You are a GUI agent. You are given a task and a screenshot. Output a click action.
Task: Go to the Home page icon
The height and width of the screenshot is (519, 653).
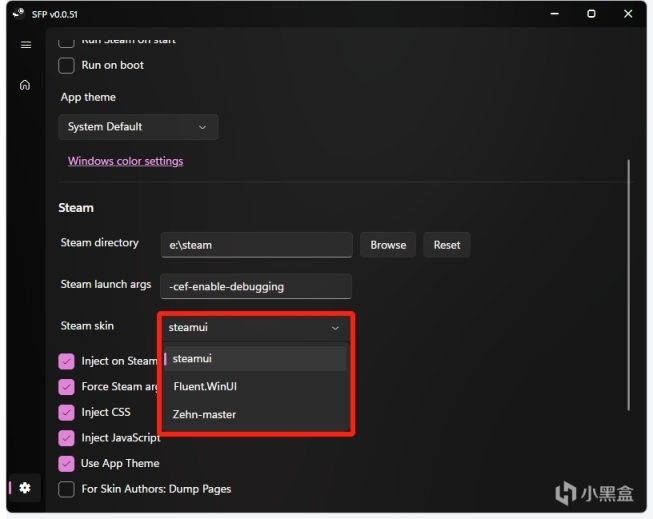click(x=25, y=85)
